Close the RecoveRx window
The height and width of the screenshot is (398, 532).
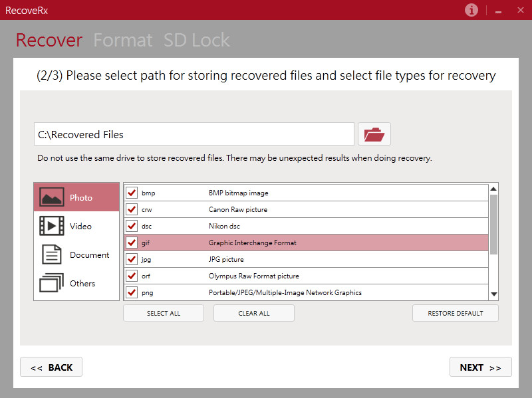pyautogui.click(x=517, y=11)
